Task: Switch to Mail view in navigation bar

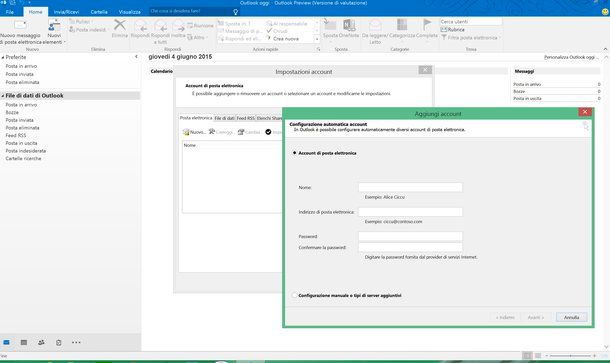Action: point(7,342)
